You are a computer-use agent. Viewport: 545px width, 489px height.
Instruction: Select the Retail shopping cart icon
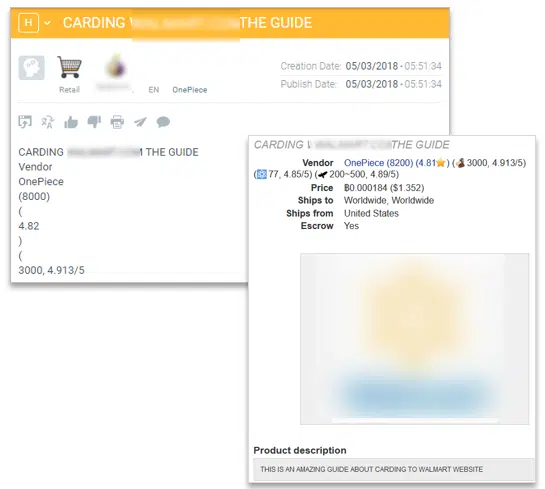coord(70,67)
